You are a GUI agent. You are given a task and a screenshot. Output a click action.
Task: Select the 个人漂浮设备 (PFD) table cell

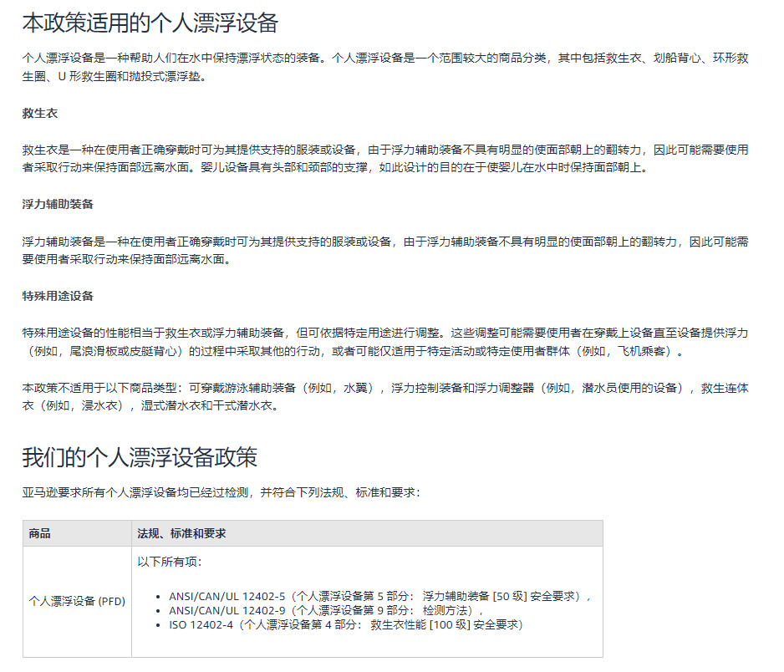coord(77,601)
